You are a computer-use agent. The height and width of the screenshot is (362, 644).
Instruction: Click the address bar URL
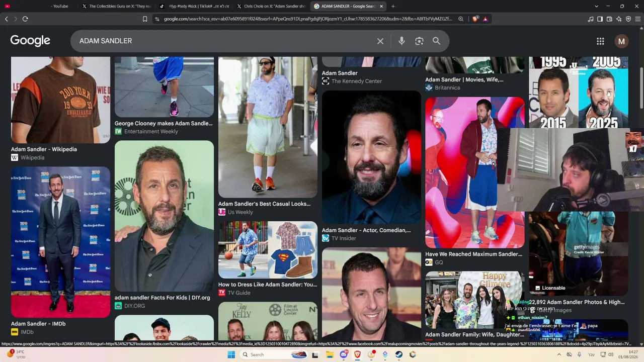(308, 19)
